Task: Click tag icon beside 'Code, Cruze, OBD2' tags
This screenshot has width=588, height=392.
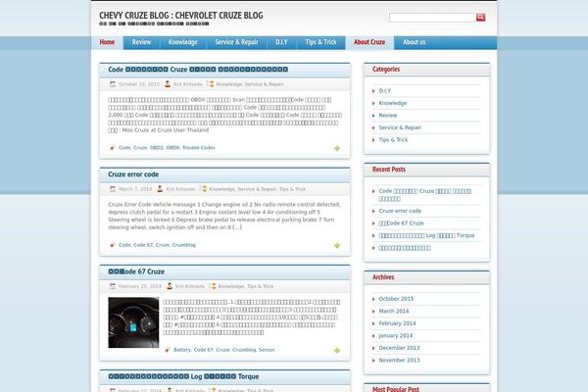Action: pos(112,147)
